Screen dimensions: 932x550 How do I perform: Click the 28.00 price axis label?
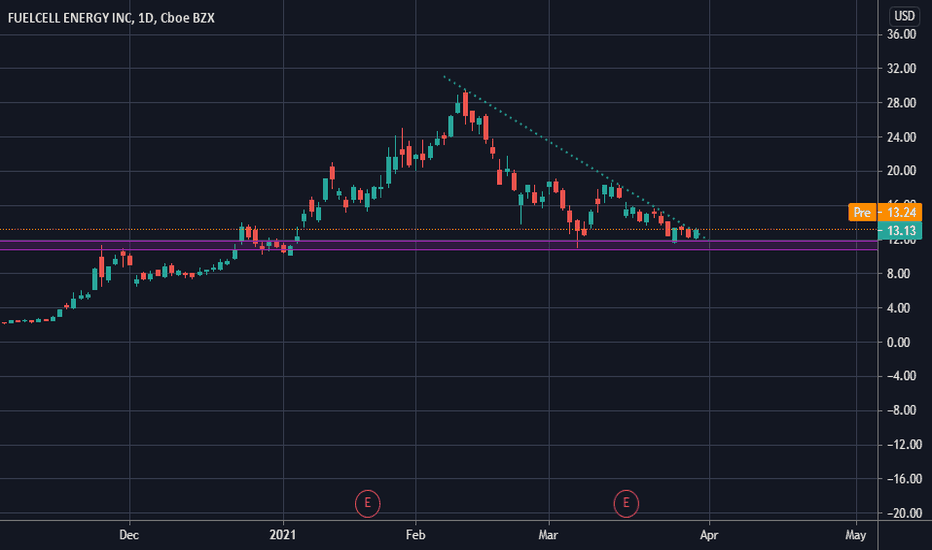tap(901, 103)
